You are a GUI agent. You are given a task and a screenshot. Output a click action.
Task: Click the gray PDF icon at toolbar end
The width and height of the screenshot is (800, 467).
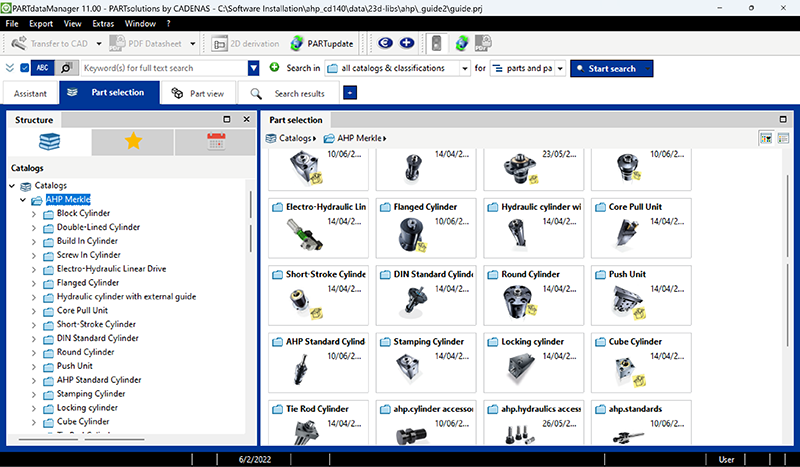pos(483,43)
